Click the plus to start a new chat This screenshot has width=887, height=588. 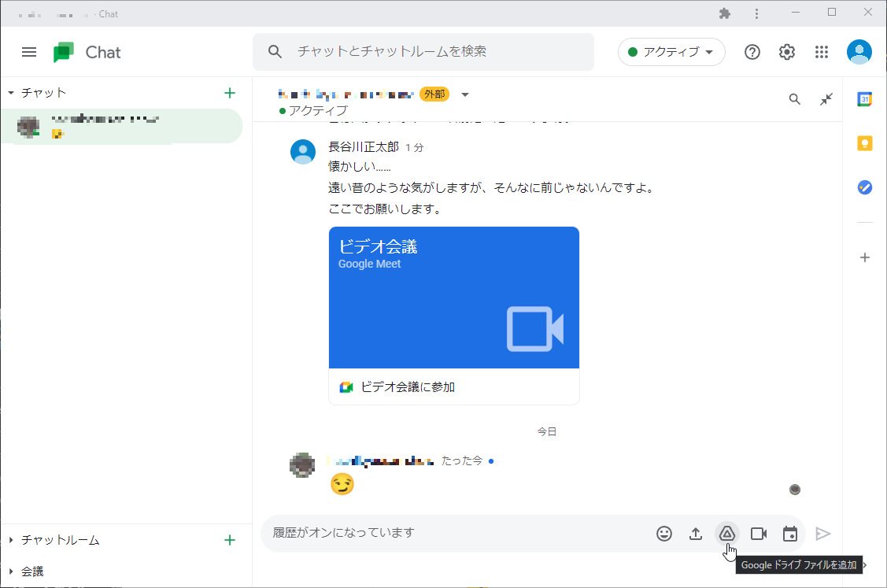point(229,92)
